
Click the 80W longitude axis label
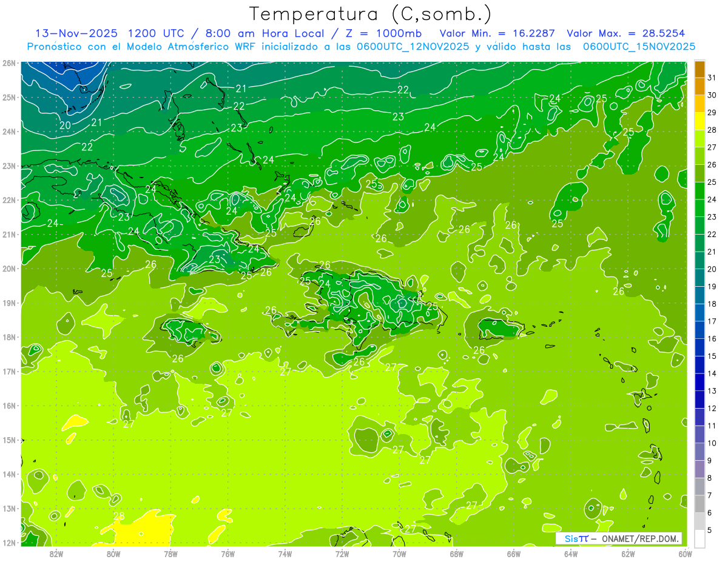tap(113, 554)
